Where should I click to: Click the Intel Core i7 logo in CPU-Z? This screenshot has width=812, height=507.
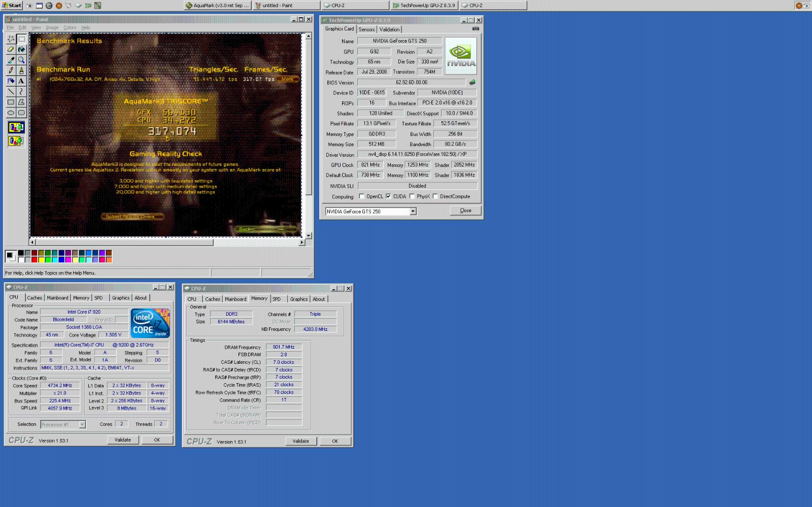(x=150, y=323)
